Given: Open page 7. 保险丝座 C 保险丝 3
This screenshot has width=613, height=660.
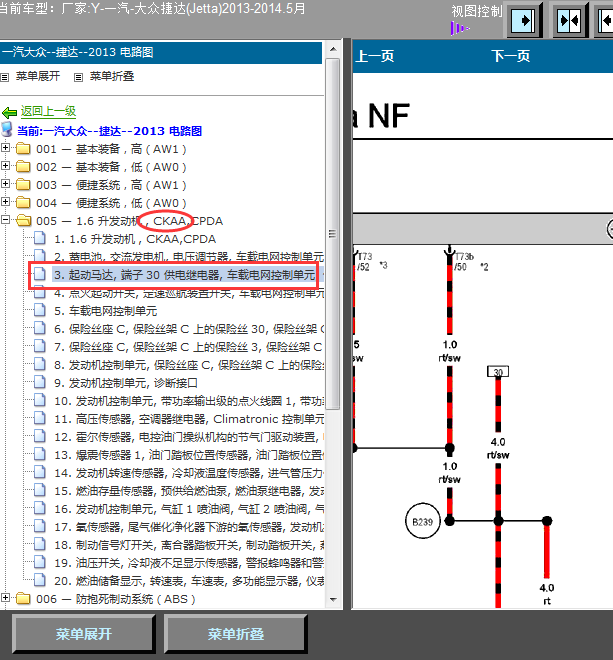Looking at the screenshot, I should (x=189, y=347).
